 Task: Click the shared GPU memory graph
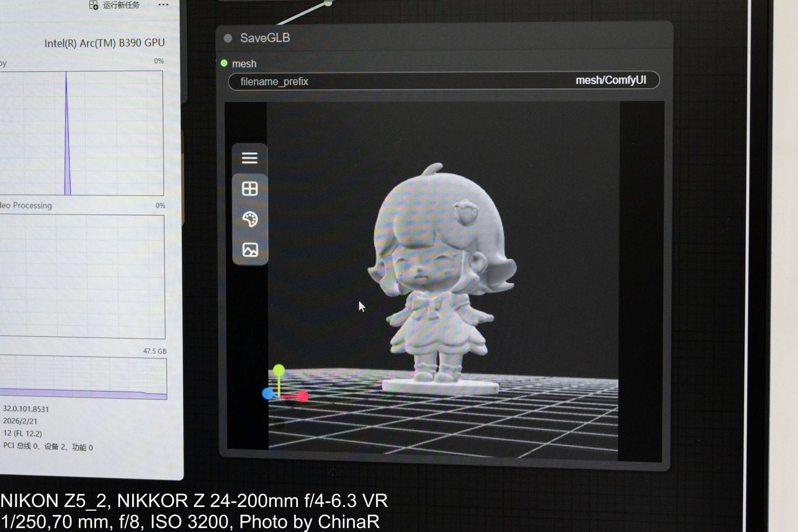(83, 378)
